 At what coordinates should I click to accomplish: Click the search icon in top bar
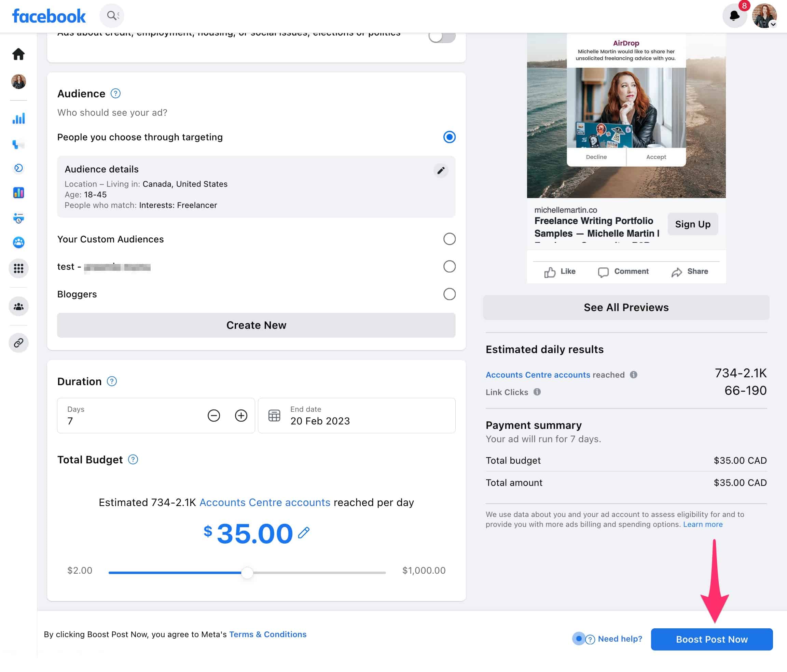point(111,15)
